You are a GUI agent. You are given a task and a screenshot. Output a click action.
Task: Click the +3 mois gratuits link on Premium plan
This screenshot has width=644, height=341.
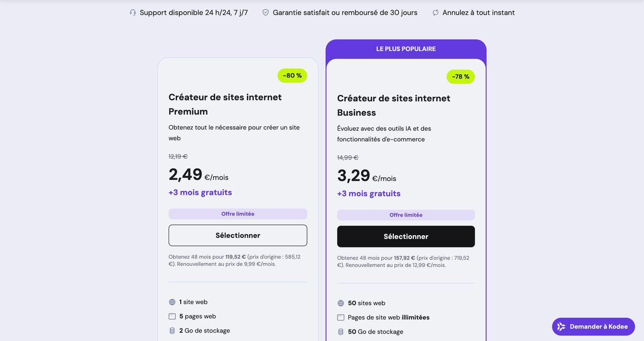point(200,192)
